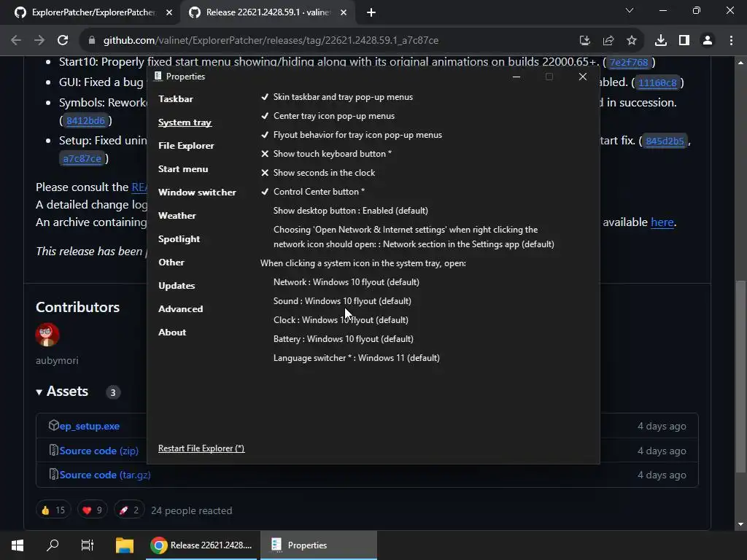Open Advanced section
The height and width of the screenshot is (560, 747).
pos(180,309)
